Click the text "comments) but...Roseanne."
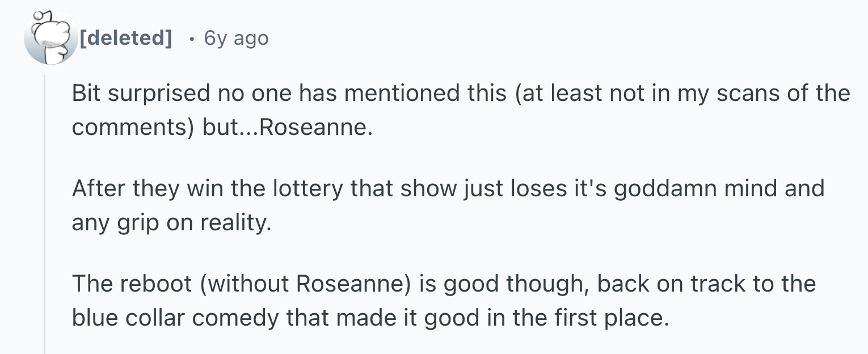The height and width of the screenshot is (354, 868). click(x=222, y=127)
